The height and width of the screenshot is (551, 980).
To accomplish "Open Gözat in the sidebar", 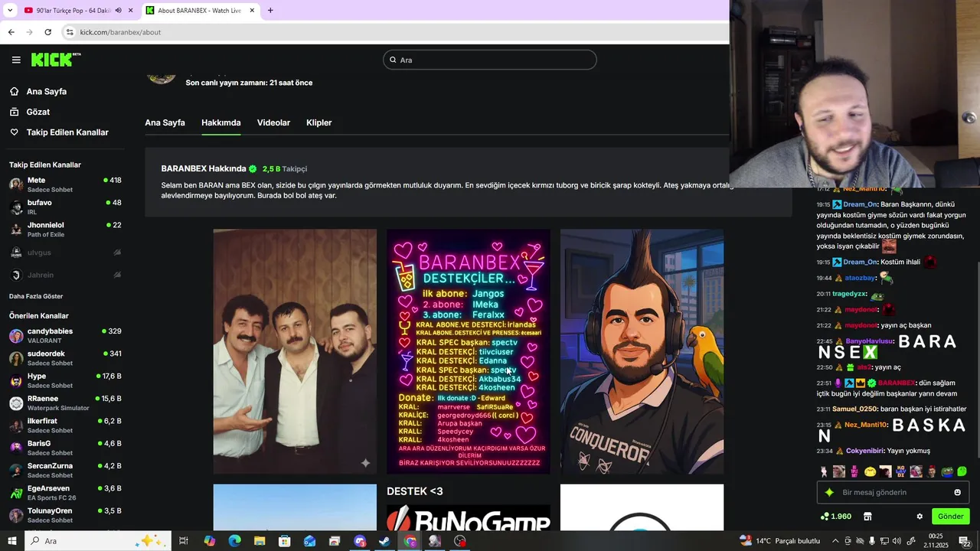I will [38, 112].
